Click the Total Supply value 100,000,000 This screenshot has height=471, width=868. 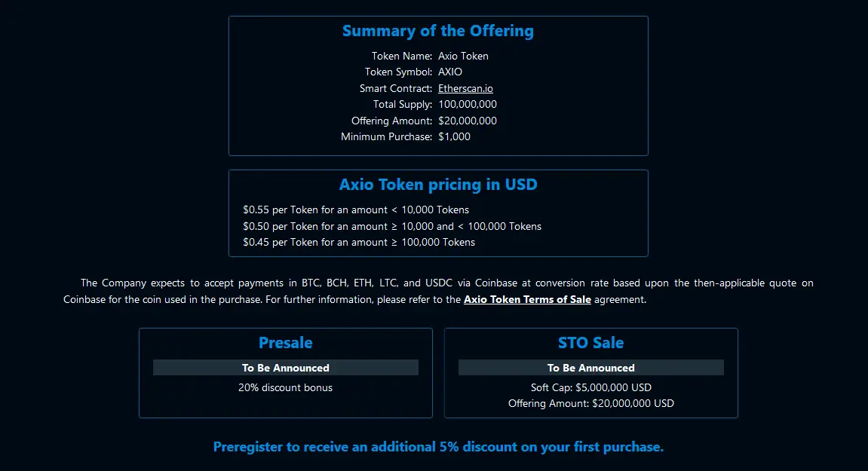[x=468, y=104]
